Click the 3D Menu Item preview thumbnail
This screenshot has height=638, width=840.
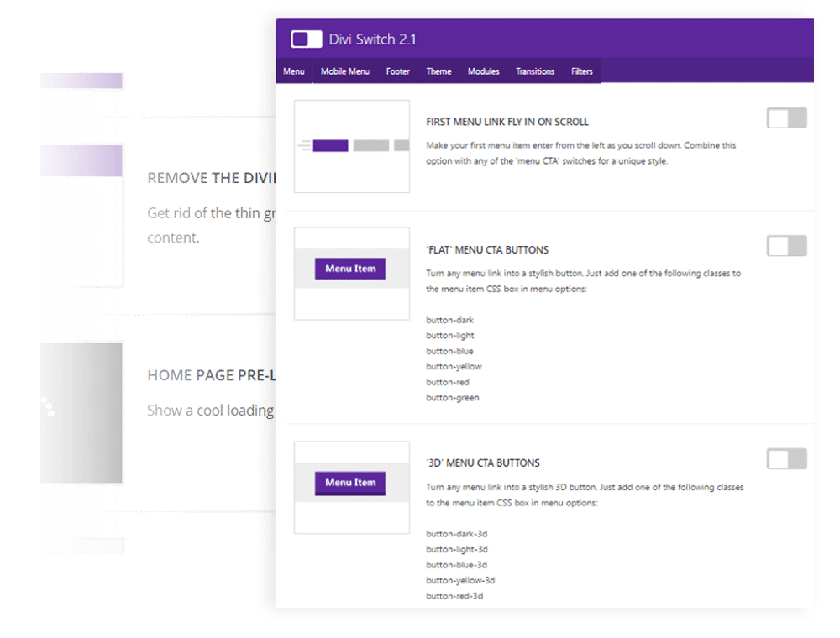352,487
